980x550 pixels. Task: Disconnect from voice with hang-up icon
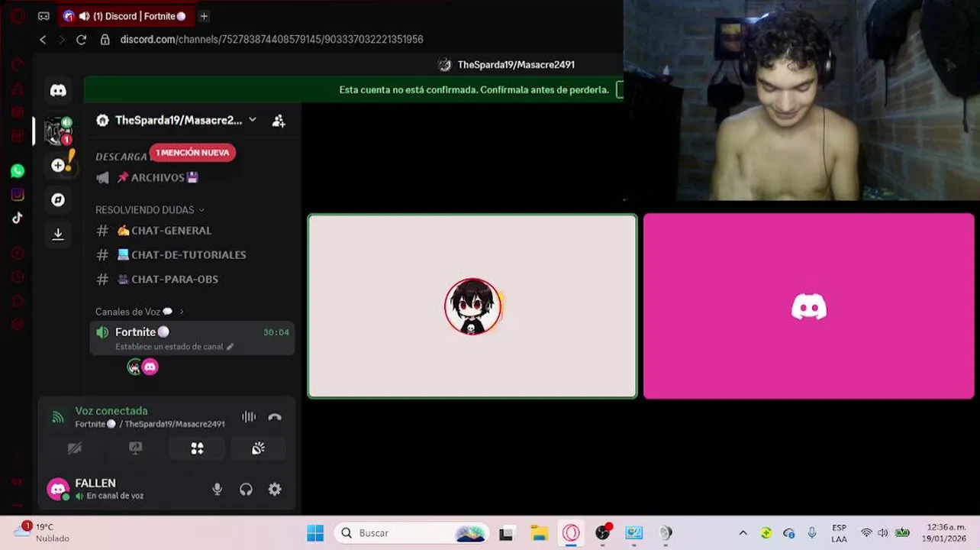[x=275, y=417]
